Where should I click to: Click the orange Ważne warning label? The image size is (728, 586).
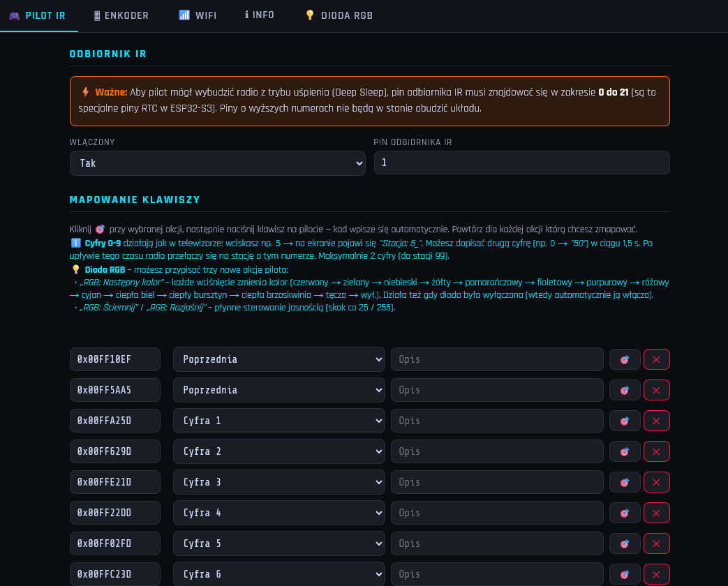click(x=111, y=92)
